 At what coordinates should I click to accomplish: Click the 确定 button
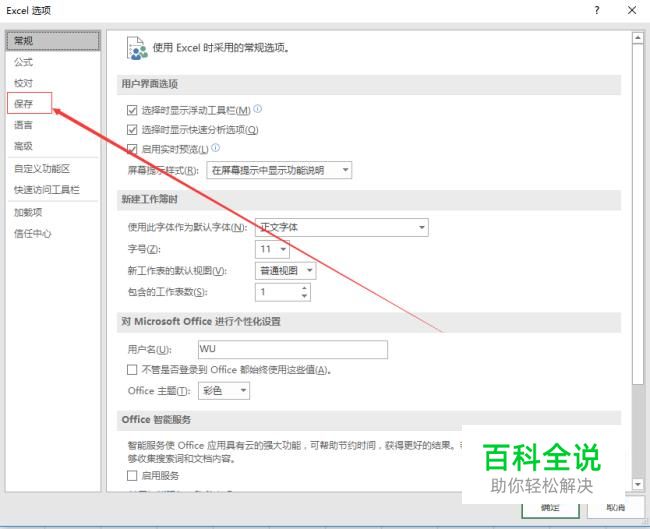(x=550, y=508)
